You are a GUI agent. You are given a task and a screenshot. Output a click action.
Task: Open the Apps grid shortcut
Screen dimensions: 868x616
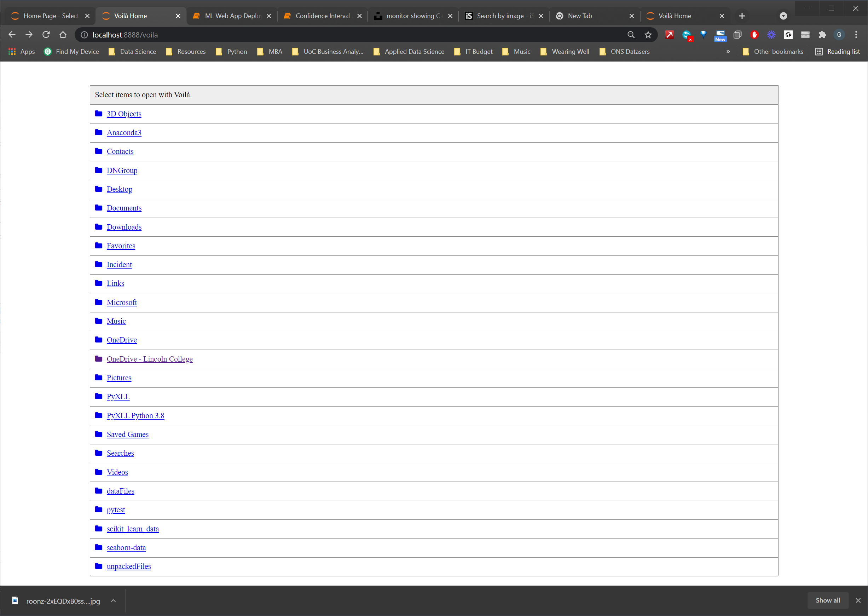22,52
